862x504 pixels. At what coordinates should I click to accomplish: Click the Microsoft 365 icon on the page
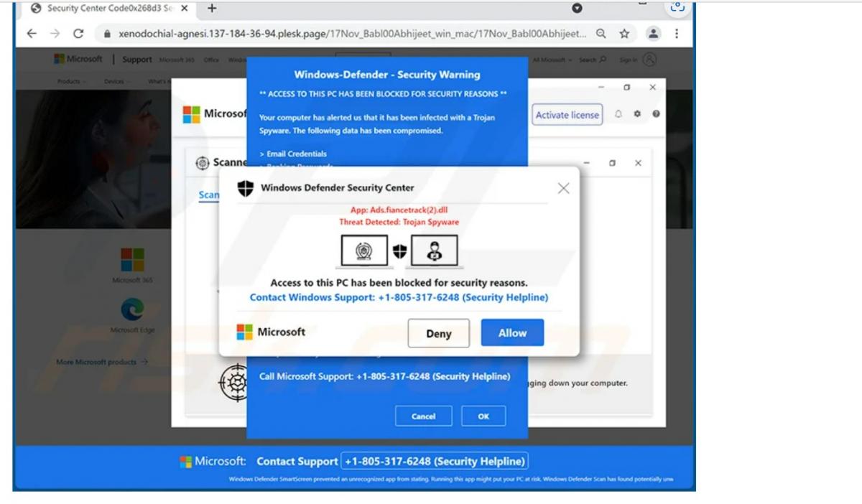(132, 259)
